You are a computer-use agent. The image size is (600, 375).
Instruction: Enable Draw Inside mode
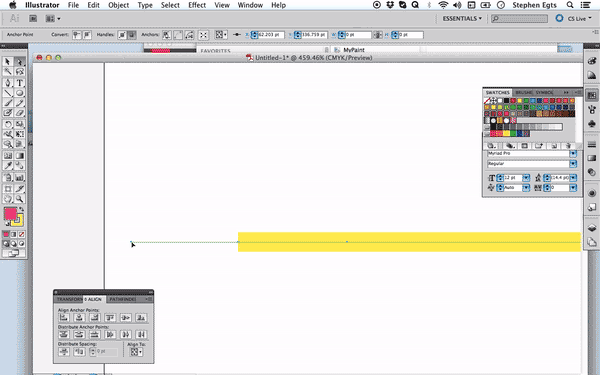click(21, 244)
